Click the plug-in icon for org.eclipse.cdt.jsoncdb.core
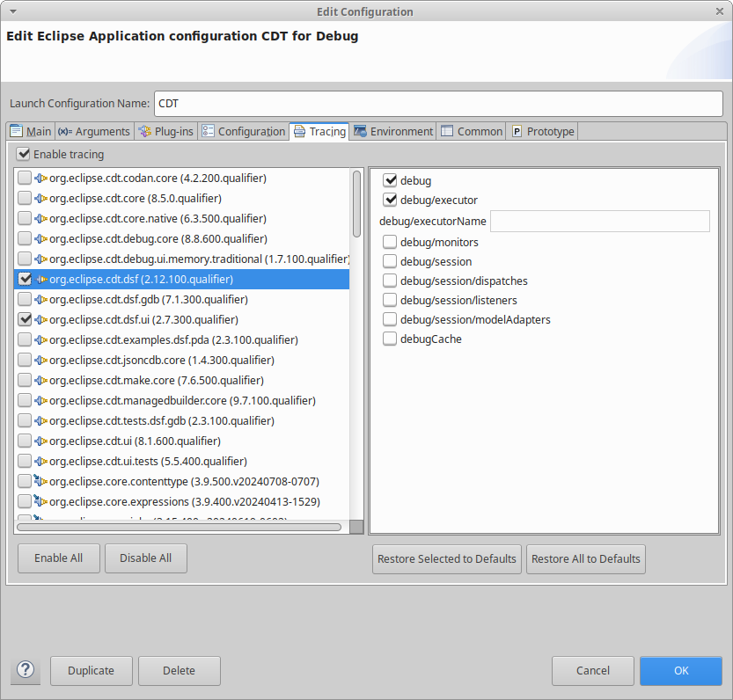The width and height of the screenshot is (733, 700). click(x=40, y=361)
